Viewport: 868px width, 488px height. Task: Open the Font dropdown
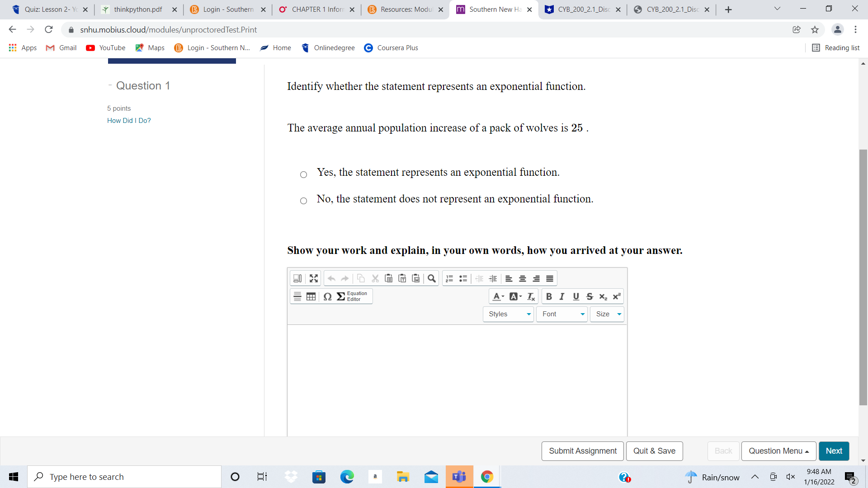point(561,314)
